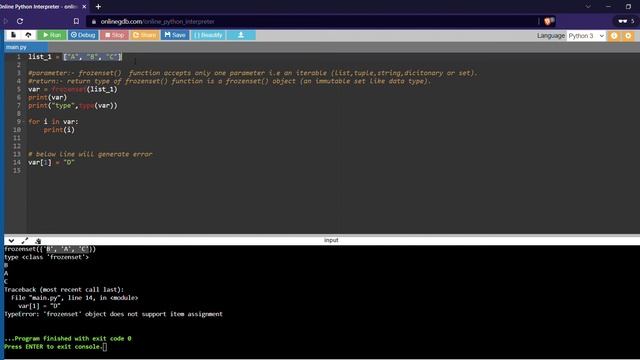Click the browser forward arrow
Viewport: 640px width, 360px height.
[6, 21]
